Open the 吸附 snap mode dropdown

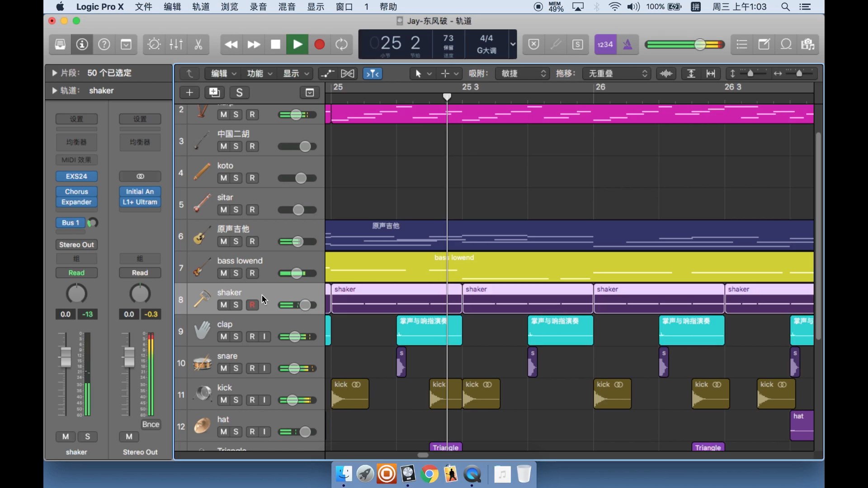[x=523, y=74]
